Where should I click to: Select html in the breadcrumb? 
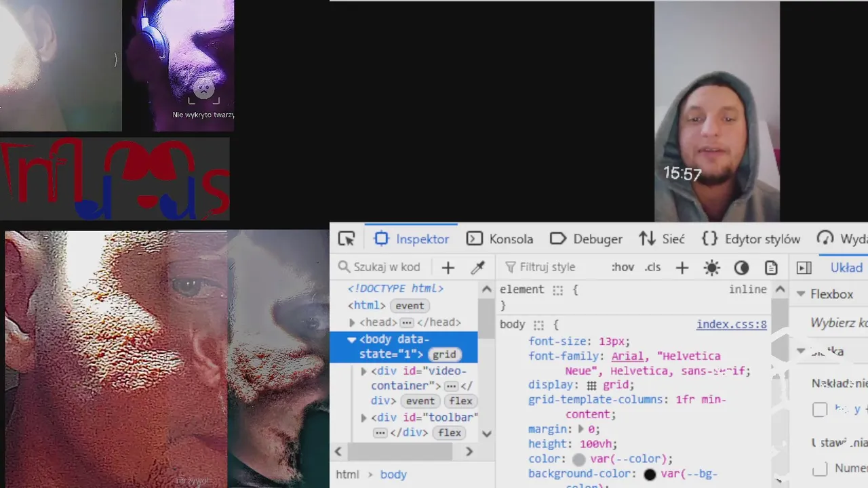click(347, 474)
